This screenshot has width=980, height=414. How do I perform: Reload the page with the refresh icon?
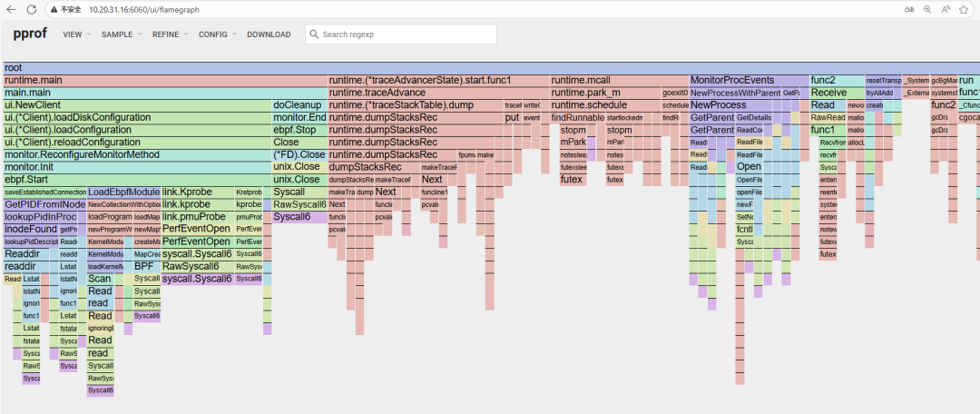point(31,8)
